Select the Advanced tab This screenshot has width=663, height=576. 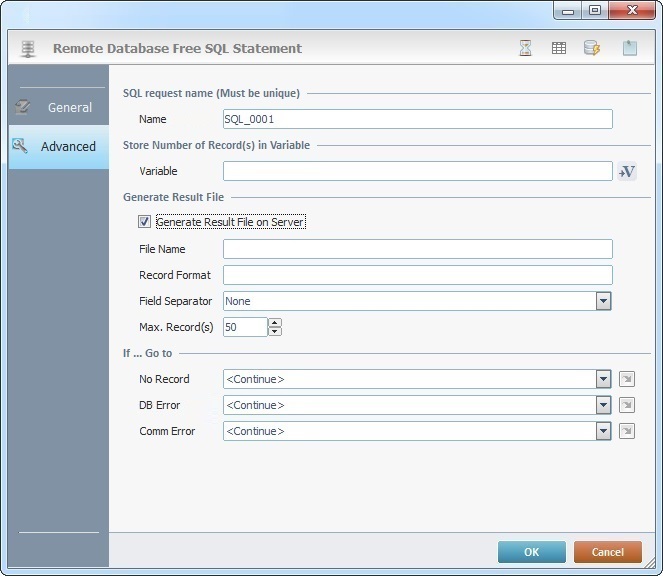pyautogui.click(x=58, y=147)
